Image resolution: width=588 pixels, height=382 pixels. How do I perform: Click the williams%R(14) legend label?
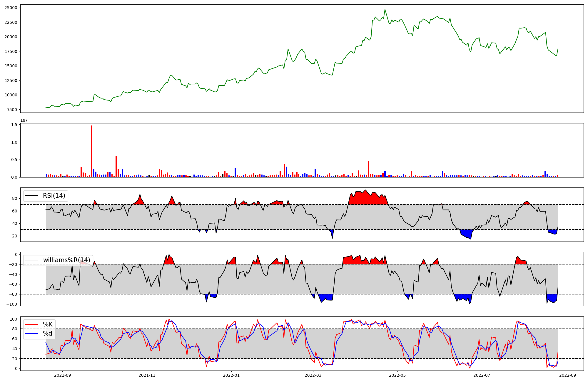tap(66, 260)
